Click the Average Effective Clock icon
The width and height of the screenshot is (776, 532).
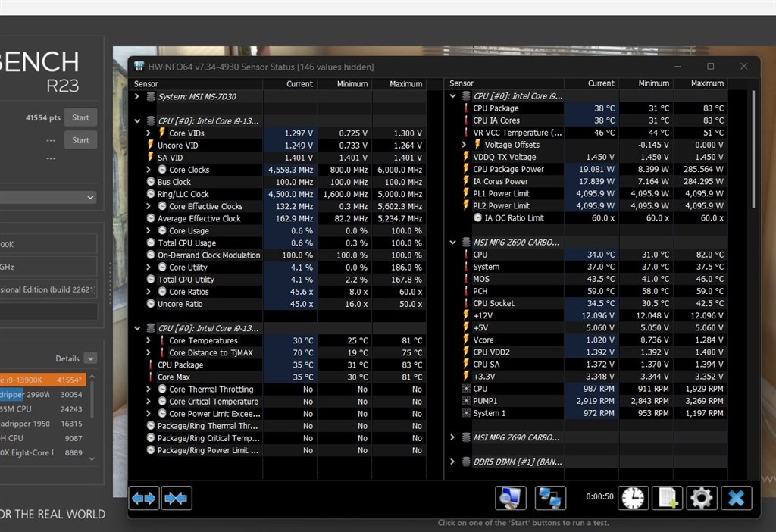[151, 218]
